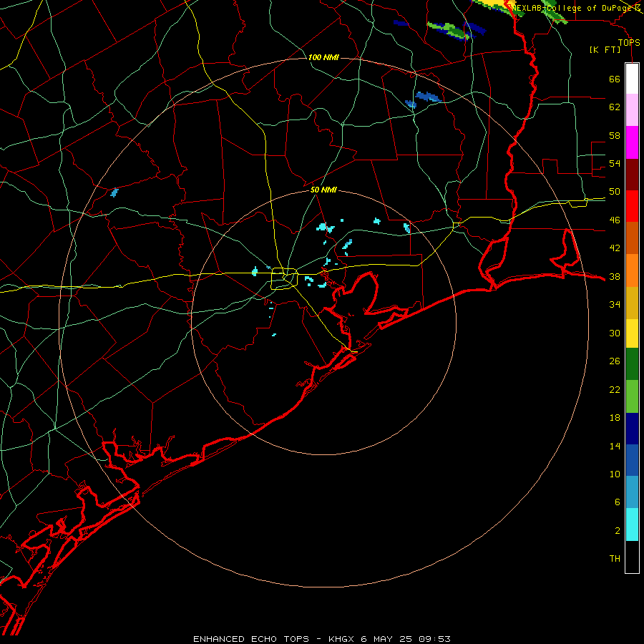Click the '30' legend value

pos(615,333)
